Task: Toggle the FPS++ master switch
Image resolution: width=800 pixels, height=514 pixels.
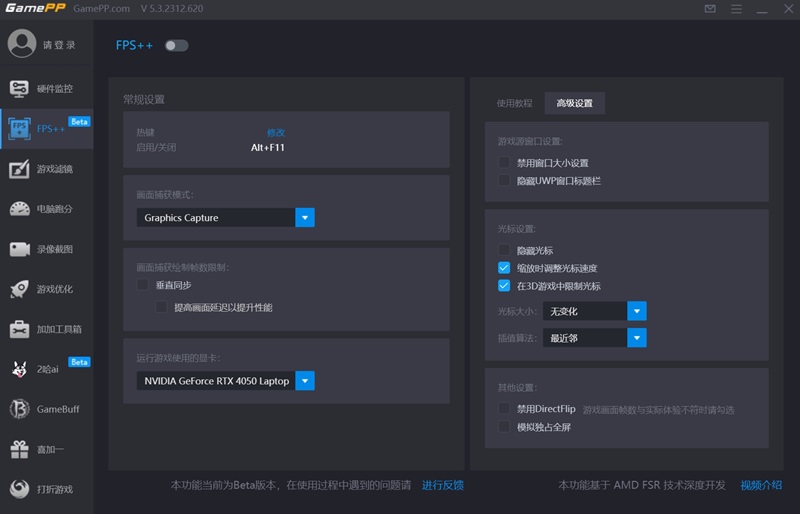Action: pyautogui.click(x=177, y=45)
